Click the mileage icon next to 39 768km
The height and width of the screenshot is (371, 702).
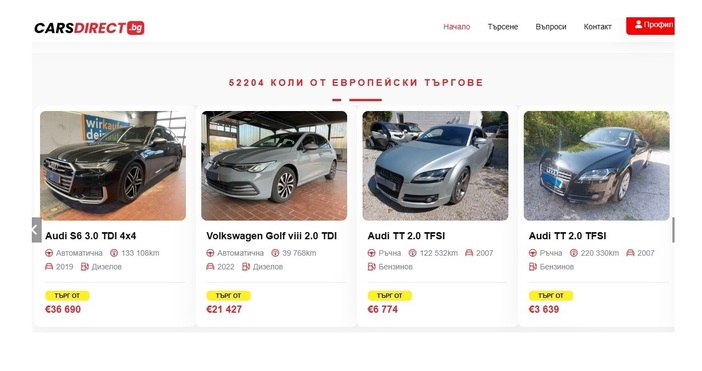pyautogui.click(x=275, y=253)
